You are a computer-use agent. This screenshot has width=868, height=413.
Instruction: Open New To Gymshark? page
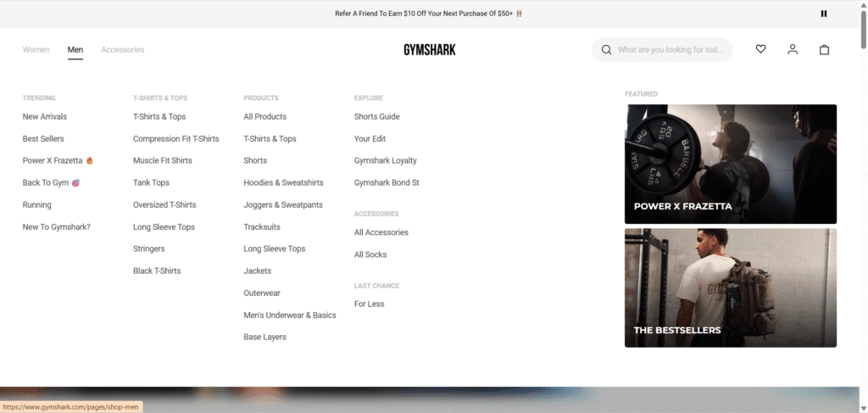[57, 227]
